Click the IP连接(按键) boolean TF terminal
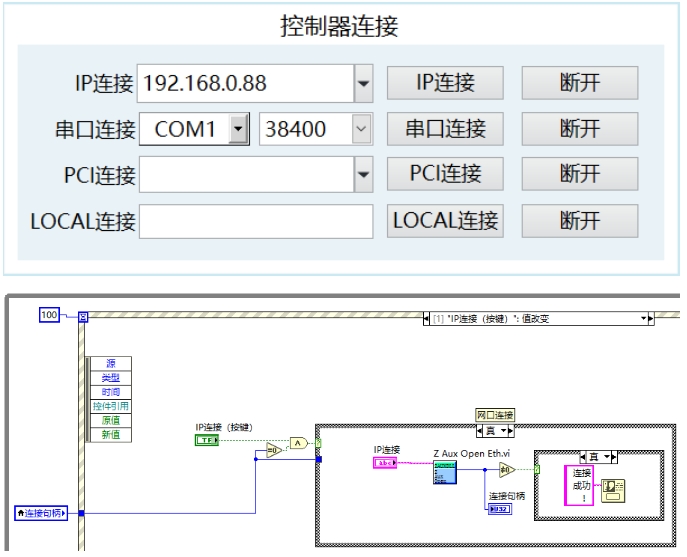The height and width of the screenshot is (557, 687). (x=207, y=440)
